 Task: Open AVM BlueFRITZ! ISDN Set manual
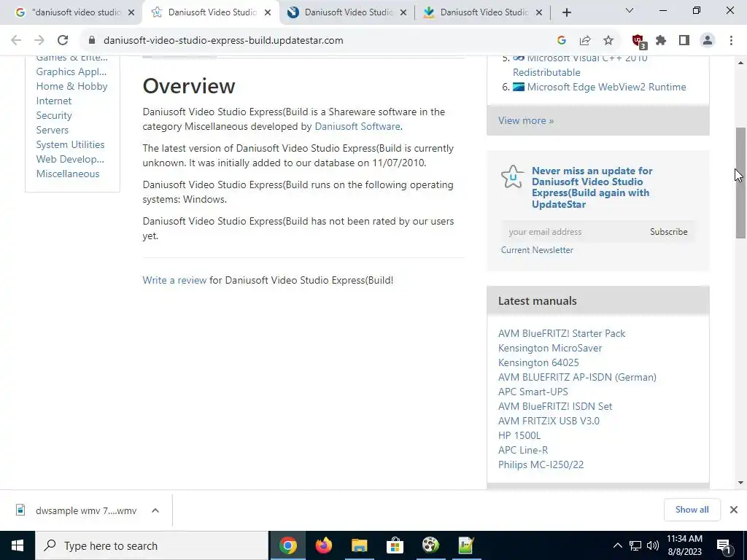pos(555,406)
